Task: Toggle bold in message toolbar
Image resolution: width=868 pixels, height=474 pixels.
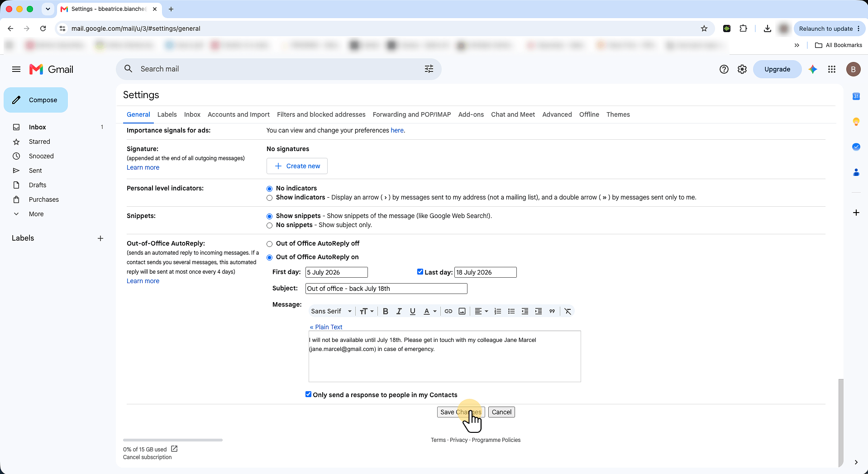Action: (x=386, y=311)
